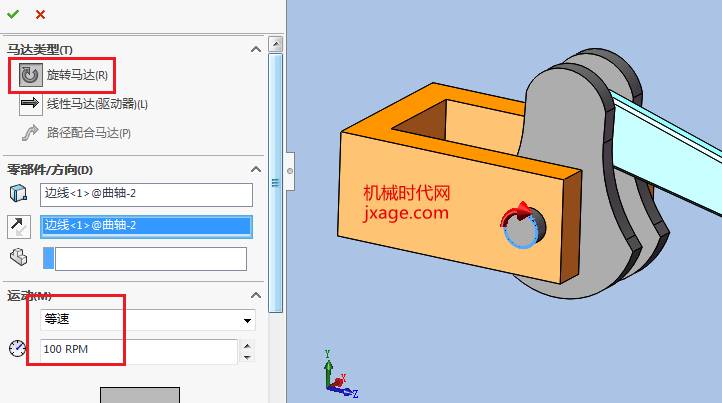Decrease the RPM value with down stepper
722x403 pixels.
[x=247, y=357]
